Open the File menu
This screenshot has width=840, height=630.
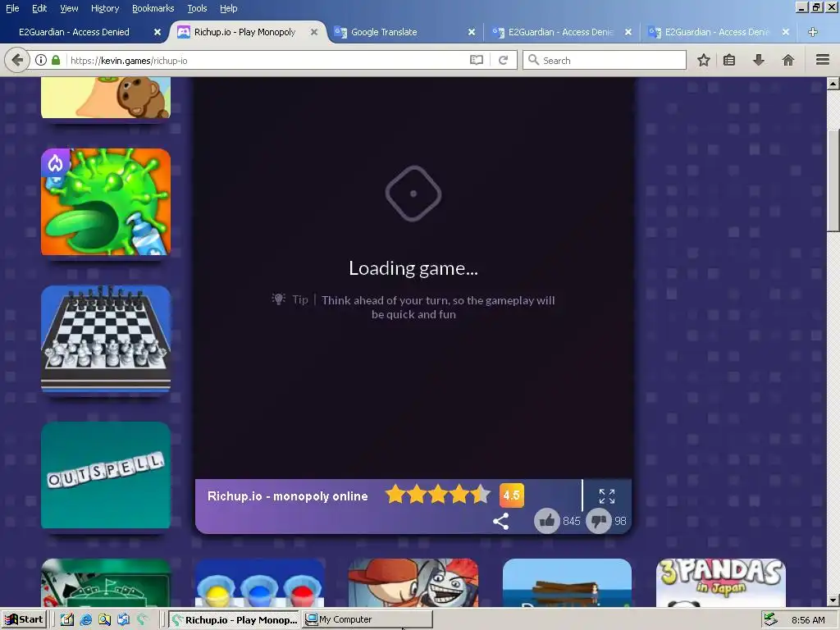[x=12, y=8]
